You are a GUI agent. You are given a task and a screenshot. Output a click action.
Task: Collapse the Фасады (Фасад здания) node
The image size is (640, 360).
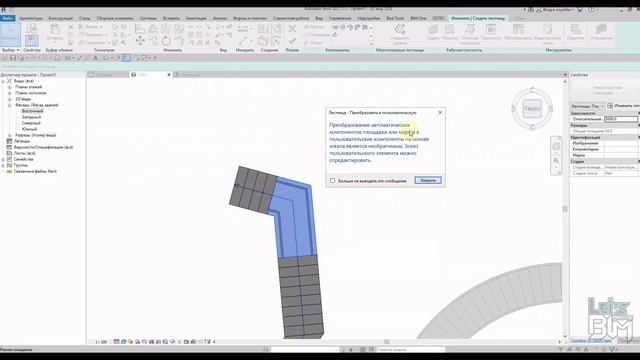10,105
